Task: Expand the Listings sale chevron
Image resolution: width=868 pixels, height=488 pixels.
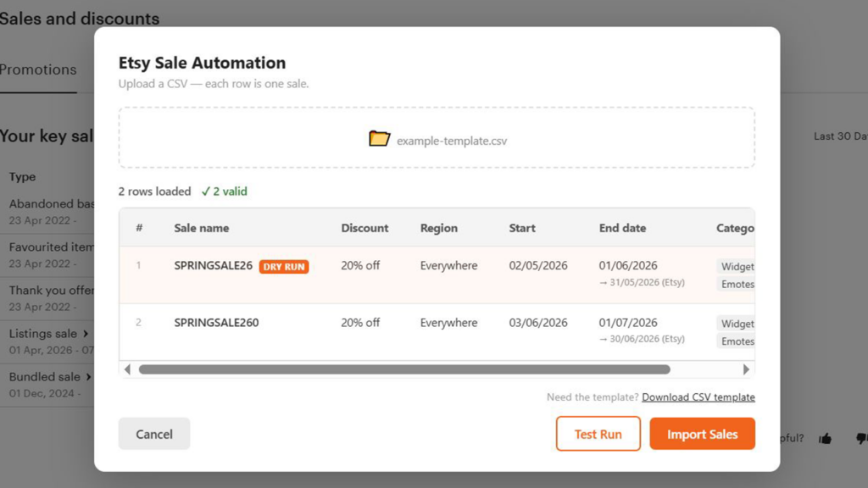Action: click(86, 334)
